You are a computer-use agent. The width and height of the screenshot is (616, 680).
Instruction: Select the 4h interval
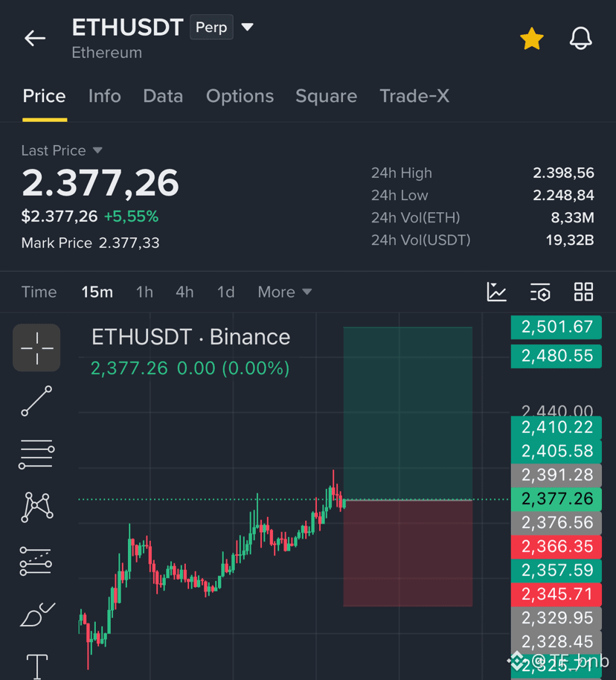[185, 292]
